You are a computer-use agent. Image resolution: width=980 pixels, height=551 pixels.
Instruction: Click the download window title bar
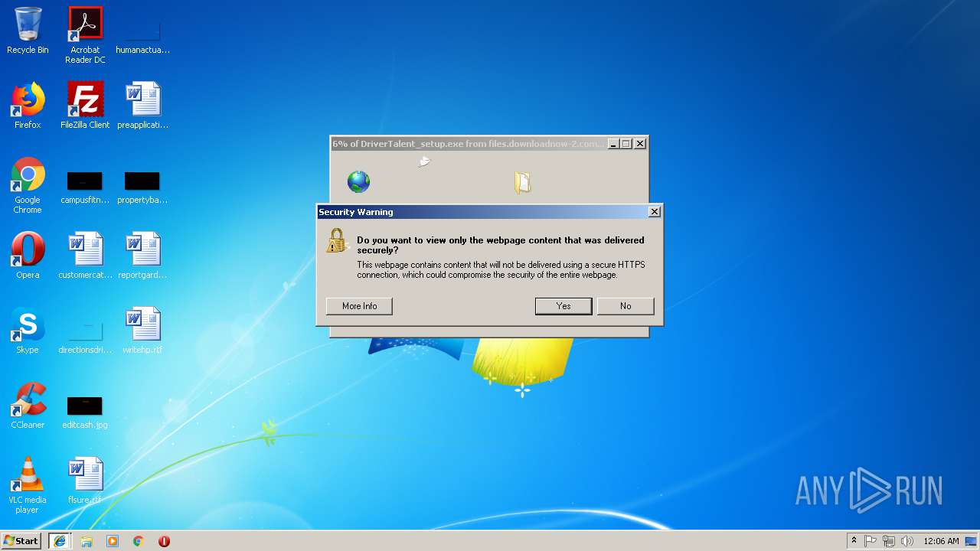click(469, 144)
